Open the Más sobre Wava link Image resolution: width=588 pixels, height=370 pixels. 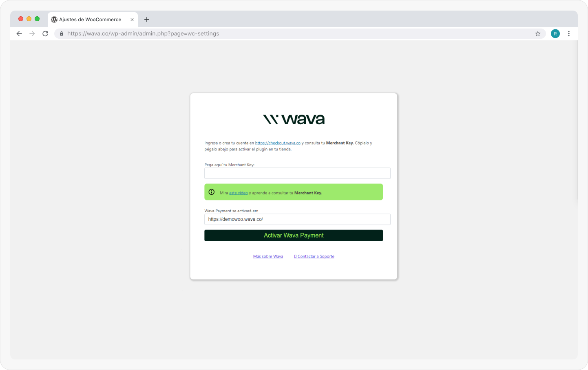pyautogui.click(x=268, y=257)
